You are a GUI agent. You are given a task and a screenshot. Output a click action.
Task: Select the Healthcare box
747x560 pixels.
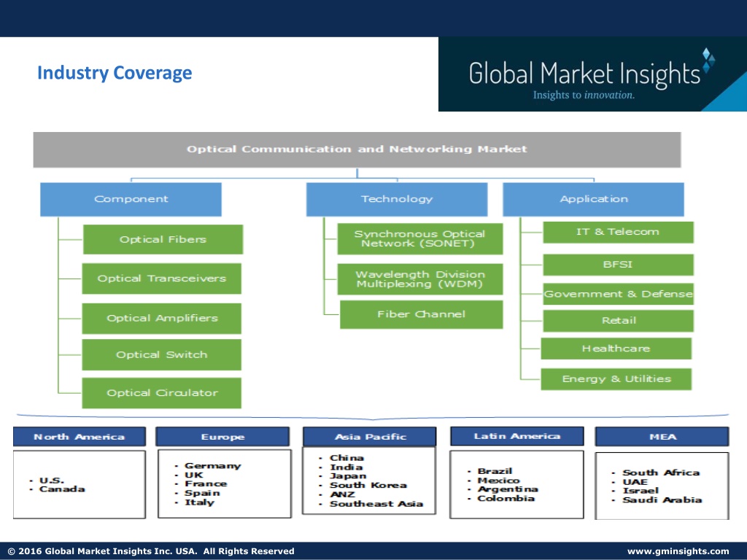point(616,349)
